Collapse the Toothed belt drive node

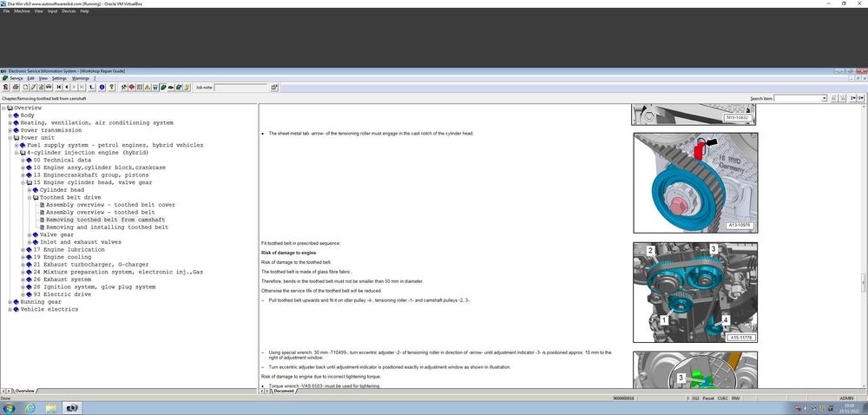(x=30, y=197)
